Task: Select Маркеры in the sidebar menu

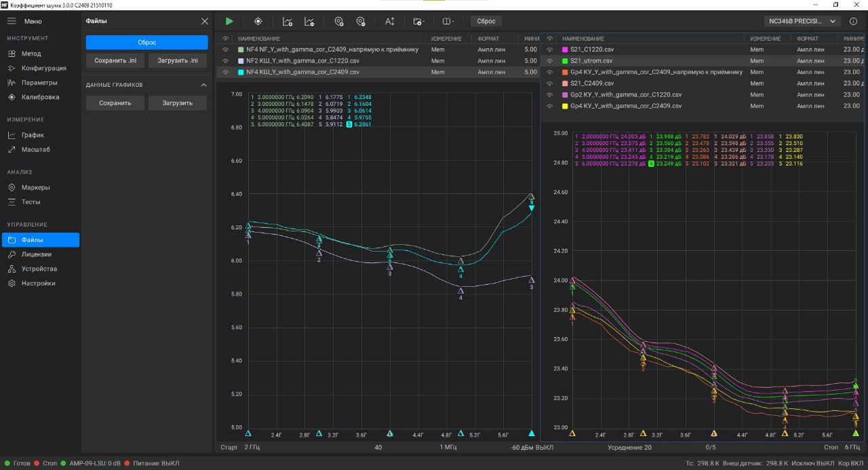Action: tap(35, 187)
